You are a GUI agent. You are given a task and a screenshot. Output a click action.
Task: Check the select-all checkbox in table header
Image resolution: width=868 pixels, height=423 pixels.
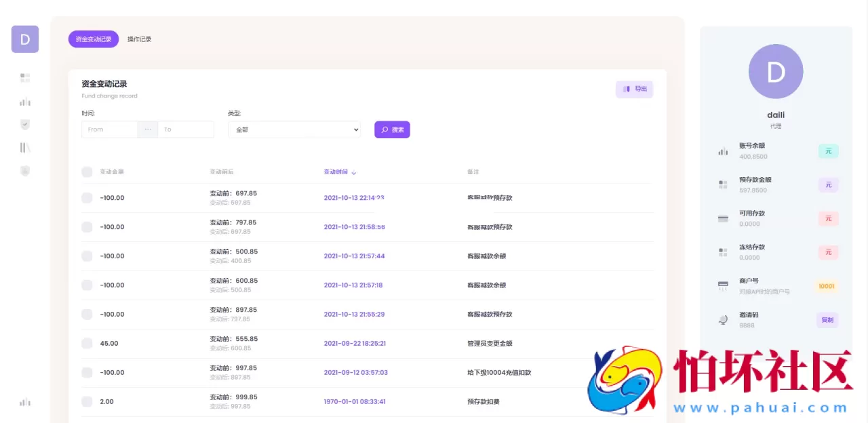click(x=87, y=172)
